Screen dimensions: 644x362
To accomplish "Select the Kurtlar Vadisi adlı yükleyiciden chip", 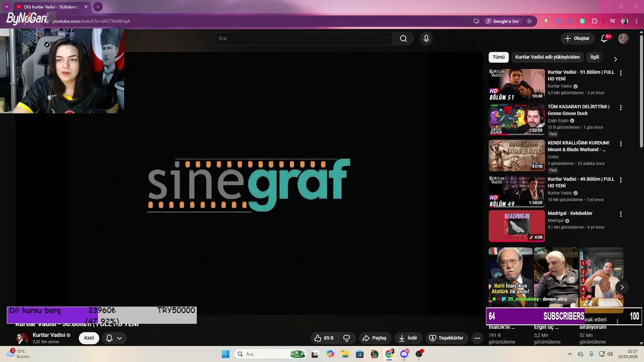I will (x=547, y=57).
